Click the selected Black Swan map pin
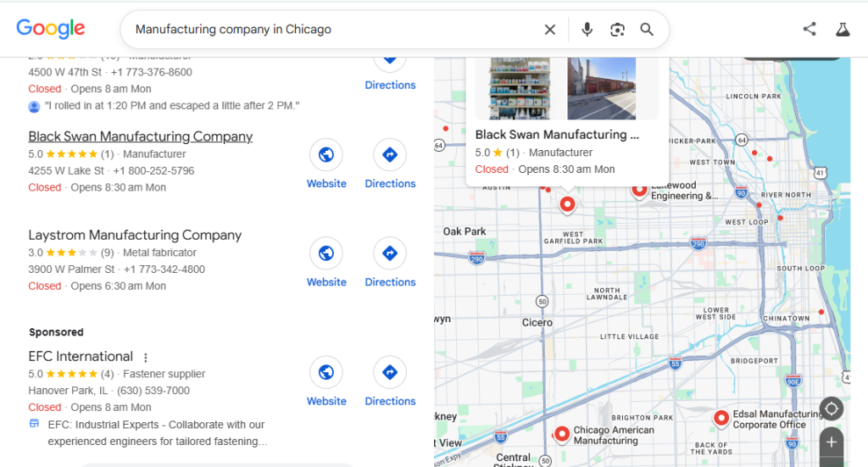Screen dimensions: 868x467 567,205
